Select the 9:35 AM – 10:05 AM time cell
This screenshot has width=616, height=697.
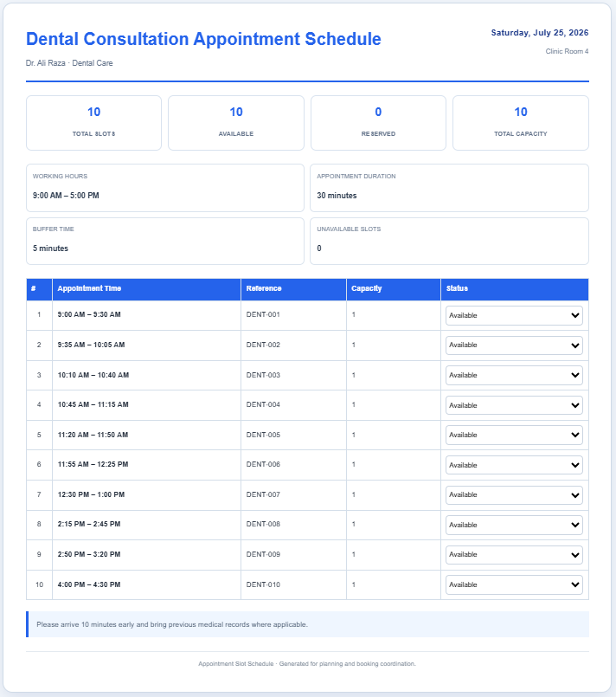[x=146, y=345]
